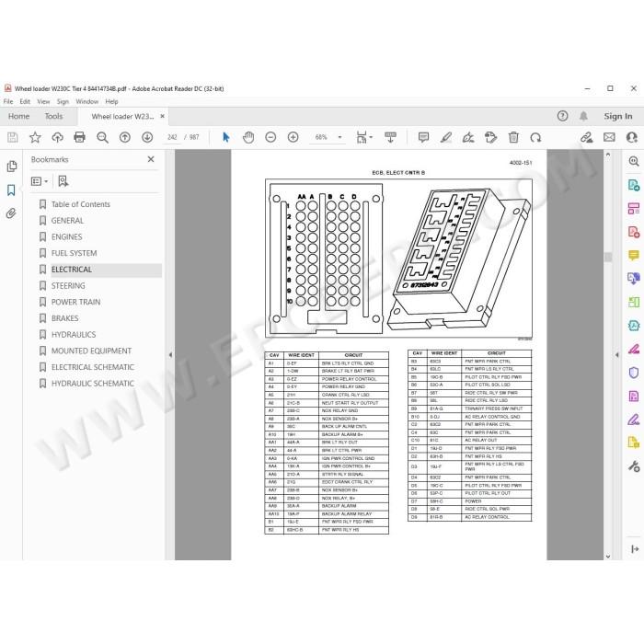Open page thumbnails panel icon

pos(11,166)
